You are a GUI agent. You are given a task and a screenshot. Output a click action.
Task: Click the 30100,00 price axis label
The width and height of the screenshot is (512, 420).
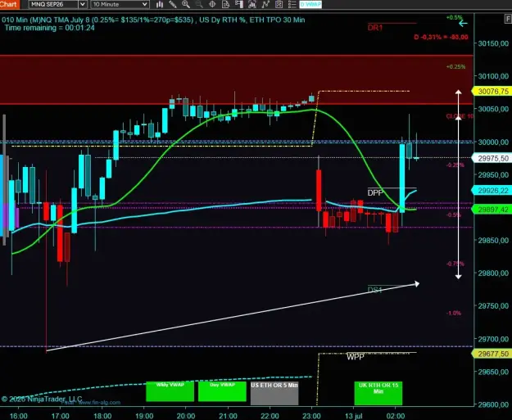(x=493, y=76)
